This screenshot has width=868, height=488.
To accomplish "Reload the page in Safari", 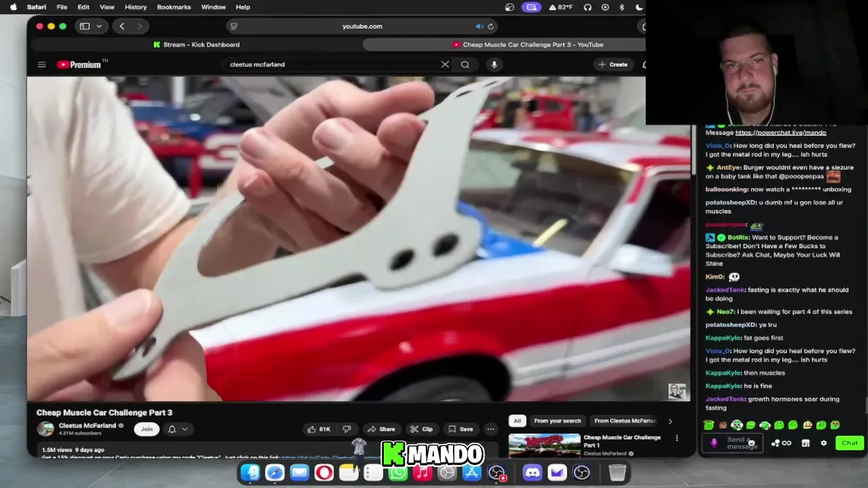I will point(491,26).
